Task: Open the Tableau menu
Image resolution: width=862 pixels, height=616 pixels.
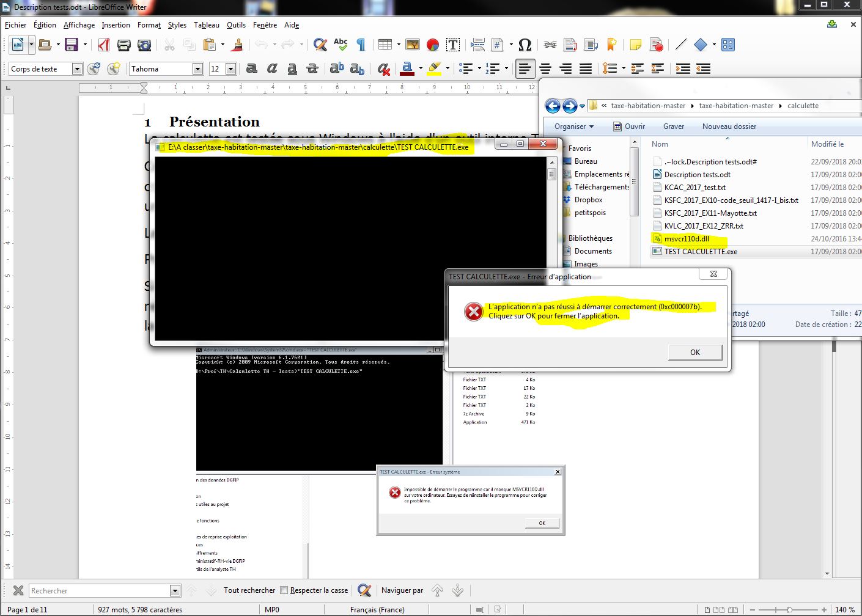Action: coord(206,25)
